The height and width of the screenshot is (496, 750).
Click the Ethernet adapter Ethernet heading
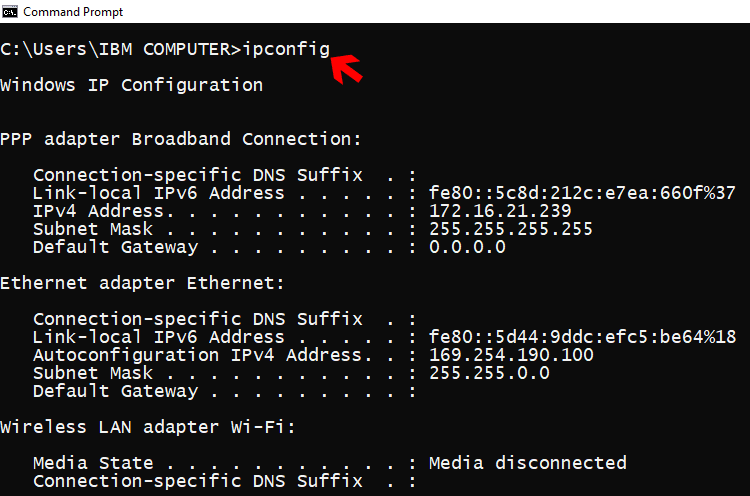click(142, 283)
